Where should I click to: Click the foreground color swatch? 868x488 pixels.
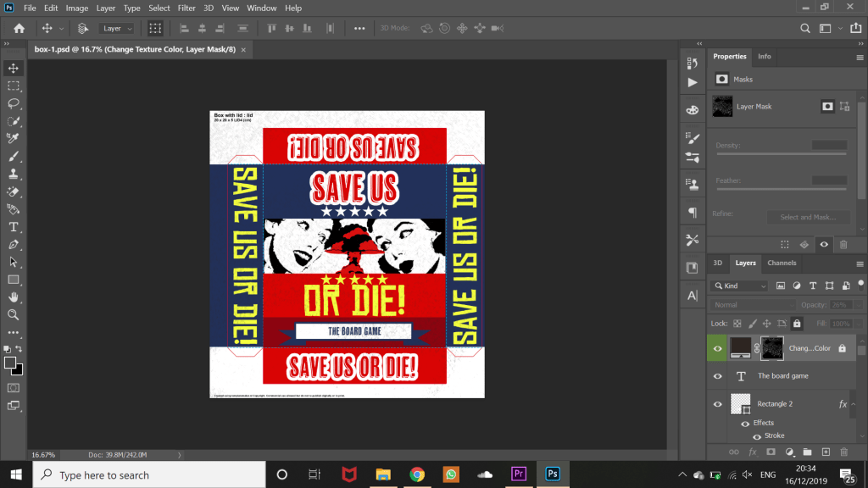(x=10, y=363)
